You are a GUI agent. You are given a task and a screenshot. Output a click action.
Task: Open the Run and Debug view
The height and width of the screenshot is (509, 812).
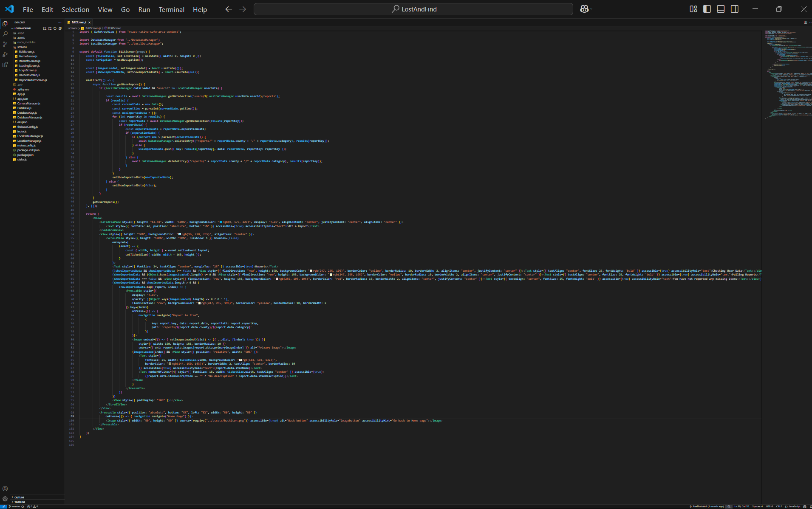tap(5, 54)
